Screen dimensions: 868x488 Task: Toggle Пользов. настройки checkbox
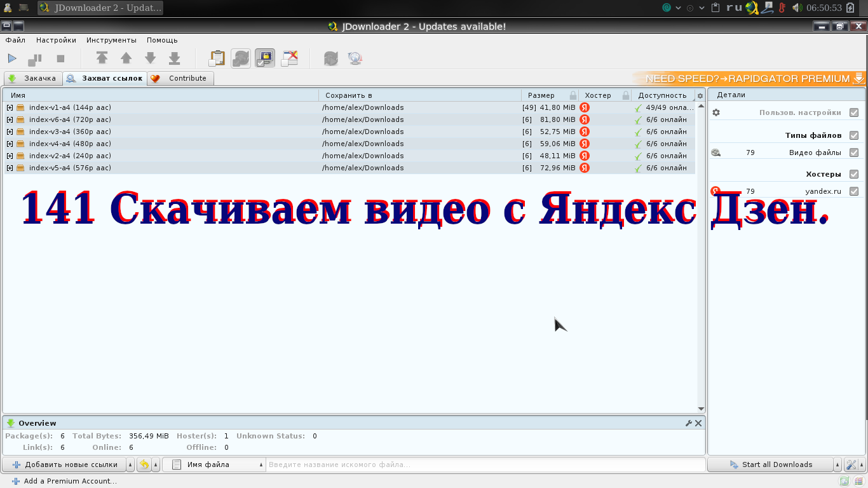tap(854, 112)
